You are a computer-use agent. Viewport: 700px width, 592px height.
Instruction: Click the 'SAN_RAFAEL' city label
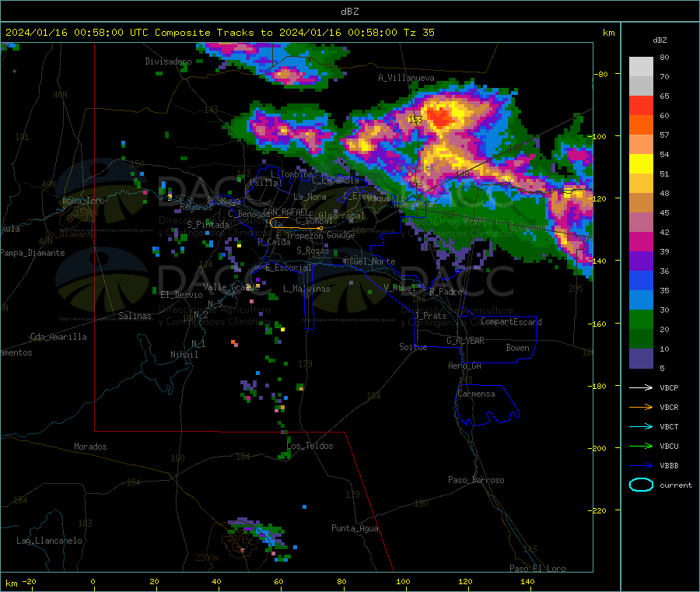tap(285, 211)
